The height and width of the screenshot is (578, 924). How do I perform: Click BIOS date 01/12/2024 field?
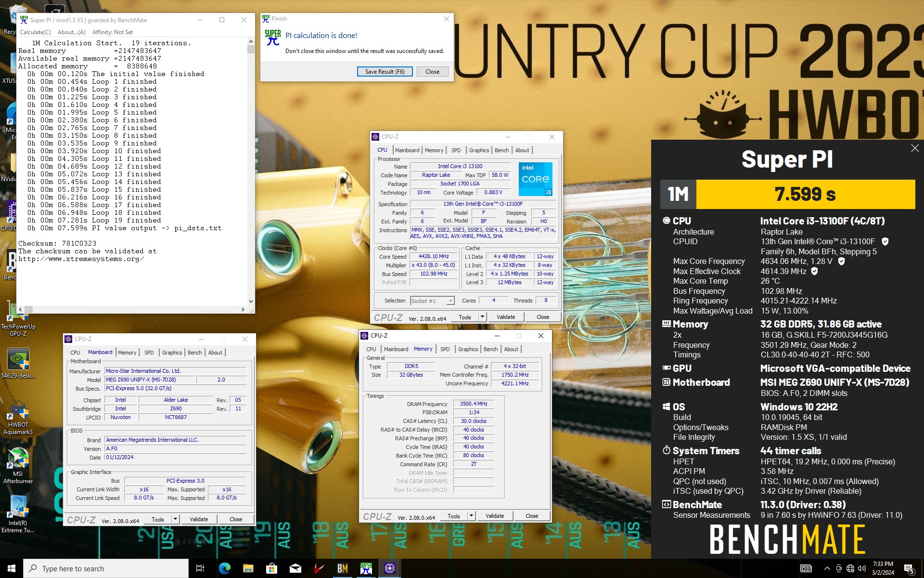click(x=176, y=458)
